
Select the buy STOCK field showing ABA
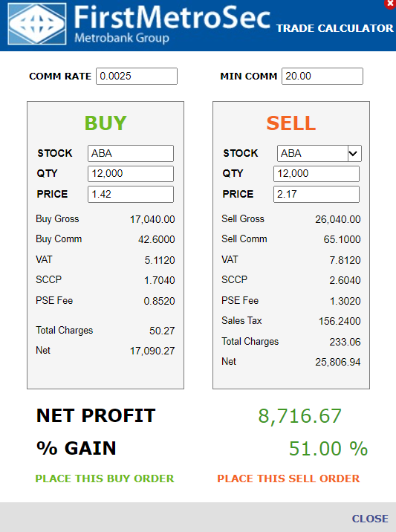(x=131, y=153)
